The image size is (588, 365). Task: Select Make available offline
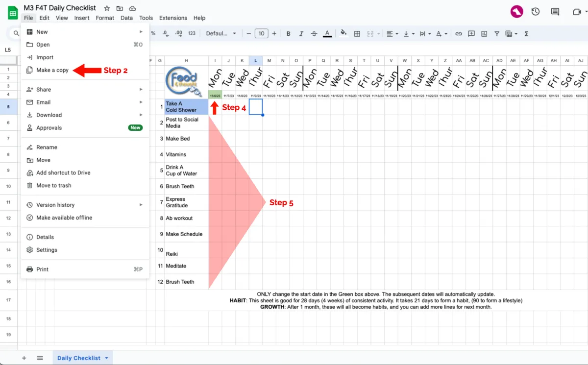point(85,218)
